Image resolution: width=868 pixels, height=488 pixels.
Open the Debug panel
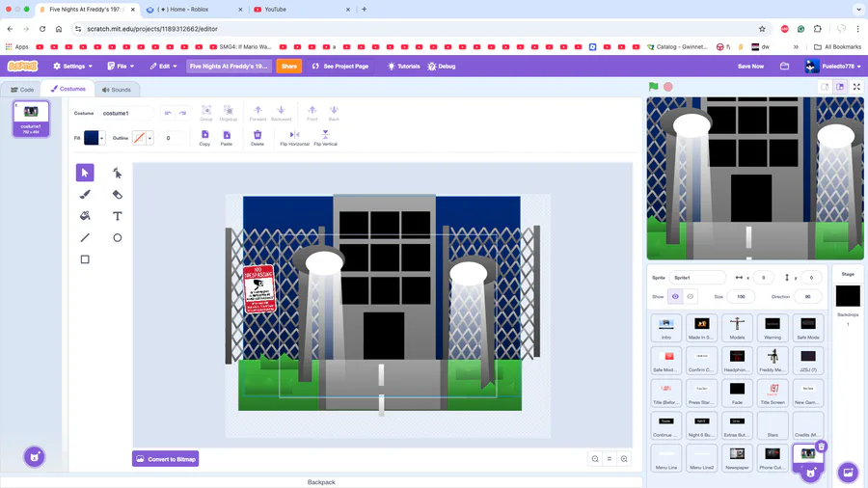[x=441, y=66]
